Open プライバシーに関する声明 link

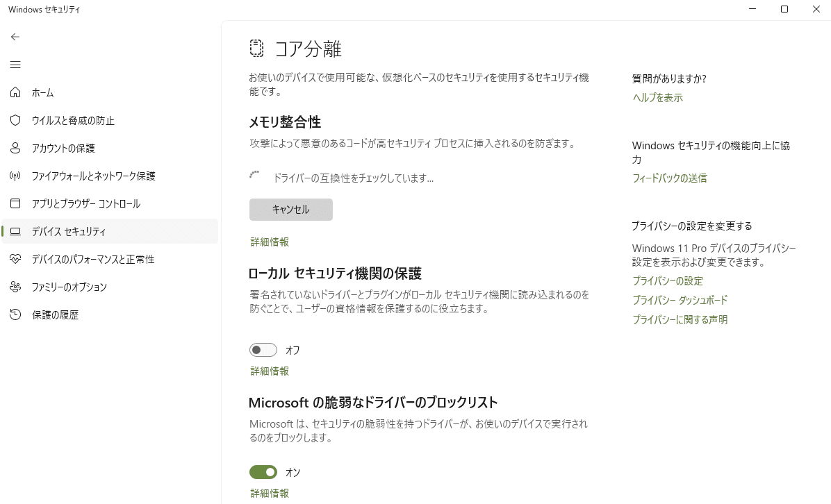pyautogui.click(x=680, y=320)
